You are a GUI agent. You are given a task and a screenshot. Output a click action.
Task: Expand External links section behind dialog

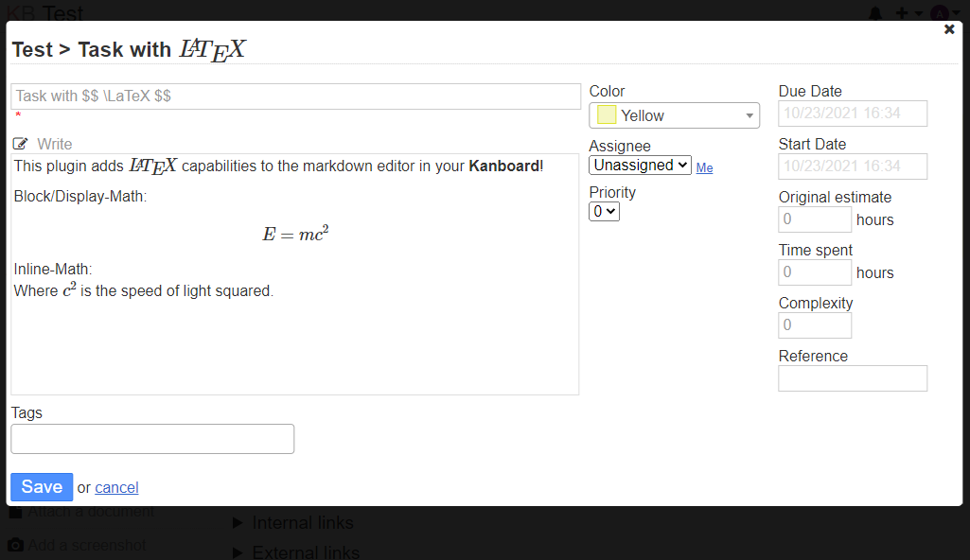click(x=295, y=552)
